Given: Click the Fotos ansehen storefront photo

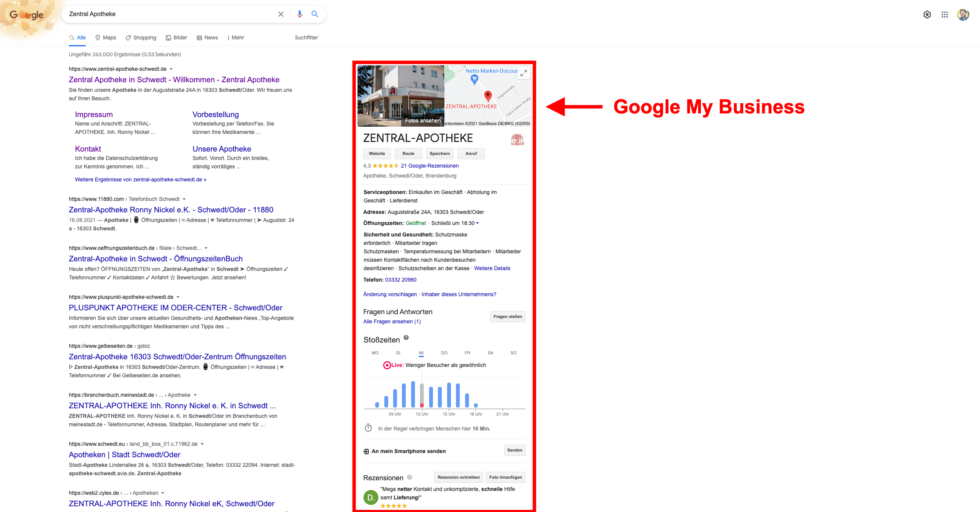Looking at the screenshot, I should coord(400,96).
